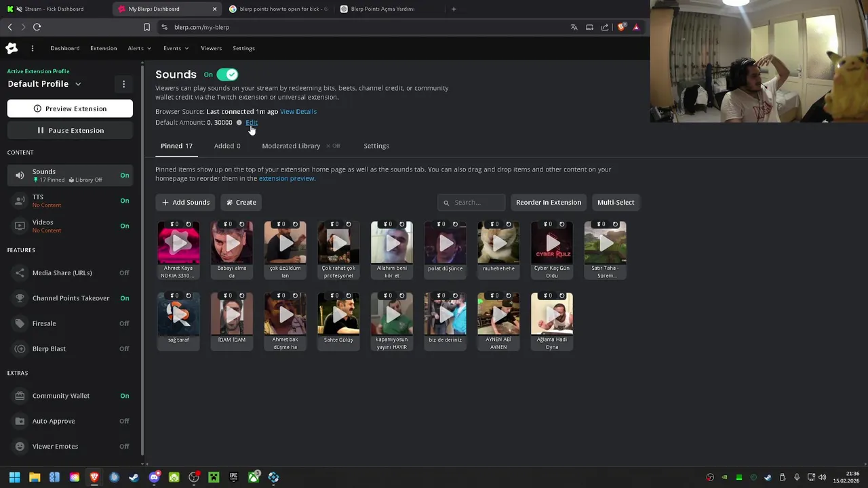This screenshot has width=868, height=488.
Task: Click the browser back arrow
Action: point(9,27)
